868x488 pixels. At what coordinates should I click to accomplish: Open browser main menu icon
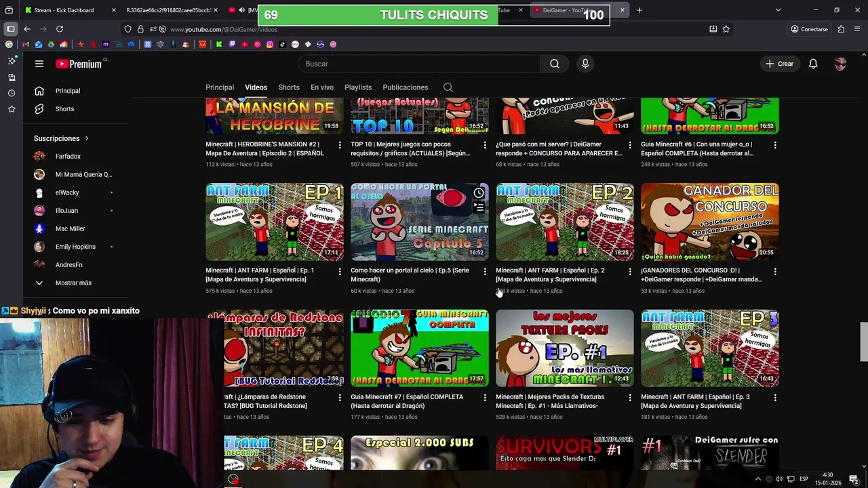pos(857,29)
